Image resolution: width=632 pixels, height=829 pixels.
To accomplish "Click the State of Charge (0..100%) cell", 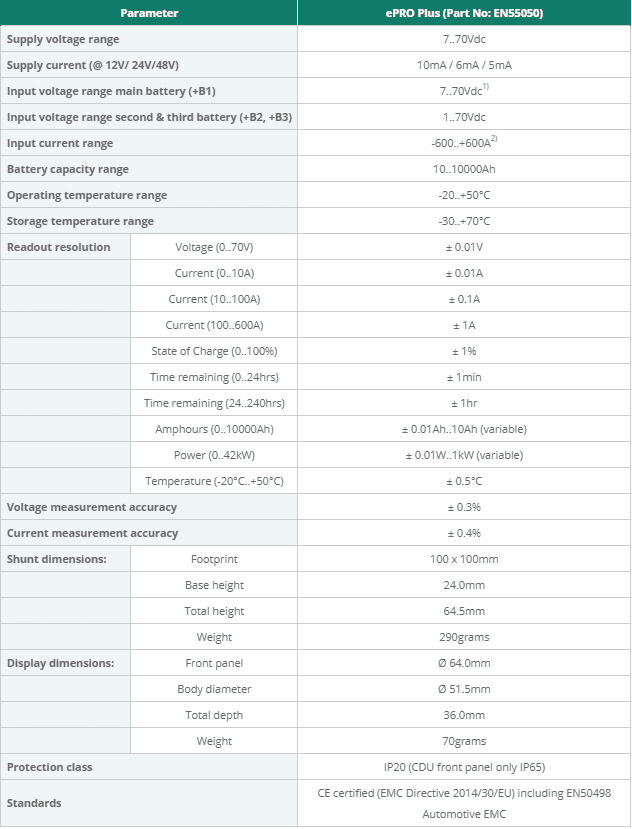I will tap(214, 351).
